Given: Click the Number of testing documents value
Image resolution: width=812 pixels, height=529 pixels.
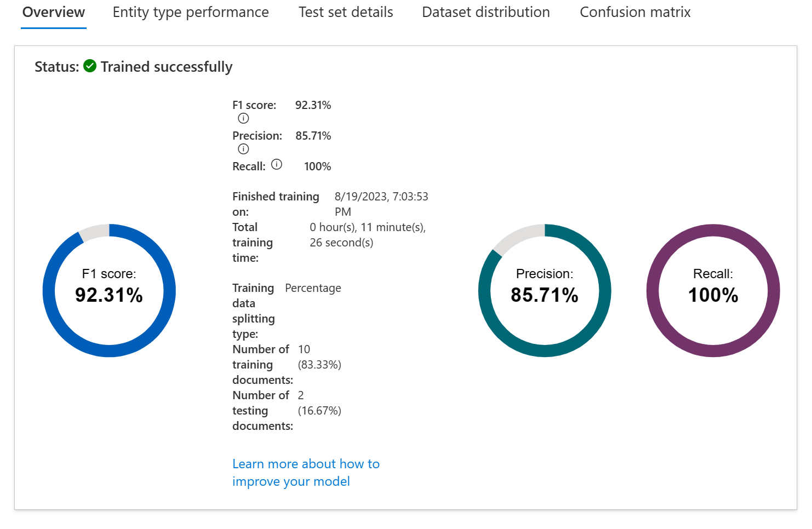Looking at the screenshot, I should coord(319,403).
